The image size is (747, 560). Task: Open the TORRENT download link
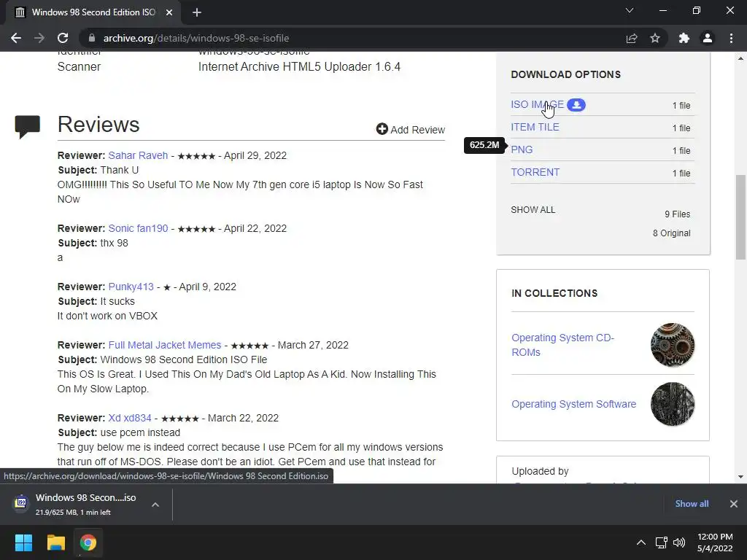(x=535, y=172)
